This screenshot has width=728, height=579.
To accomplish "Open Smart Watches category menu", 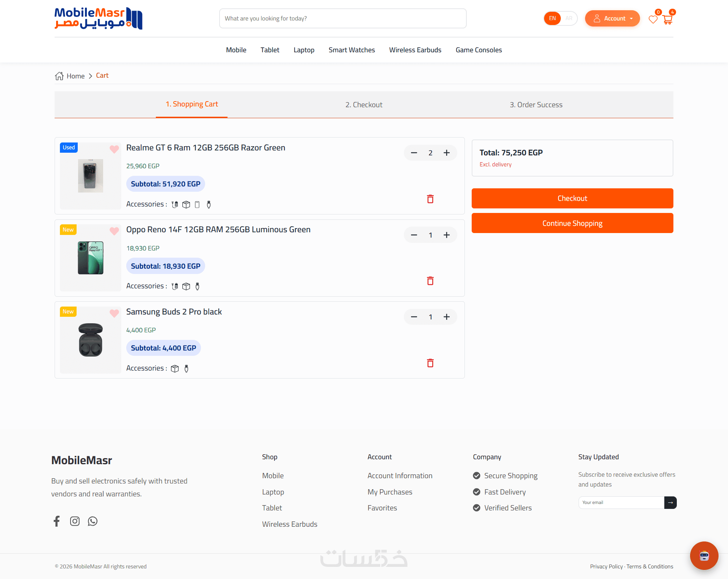I will [351, 50].
